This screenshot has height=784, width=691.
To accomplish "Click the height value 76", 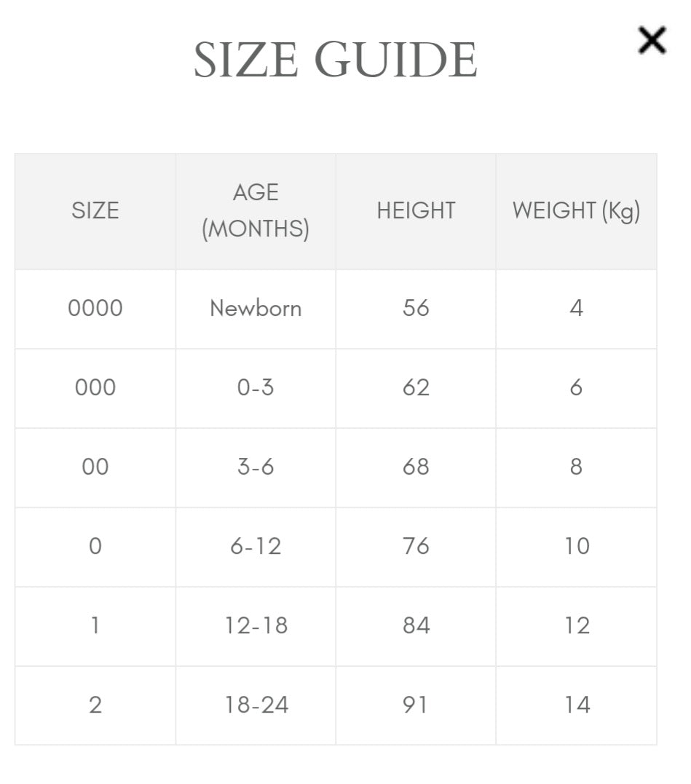I will pos(416,547).
